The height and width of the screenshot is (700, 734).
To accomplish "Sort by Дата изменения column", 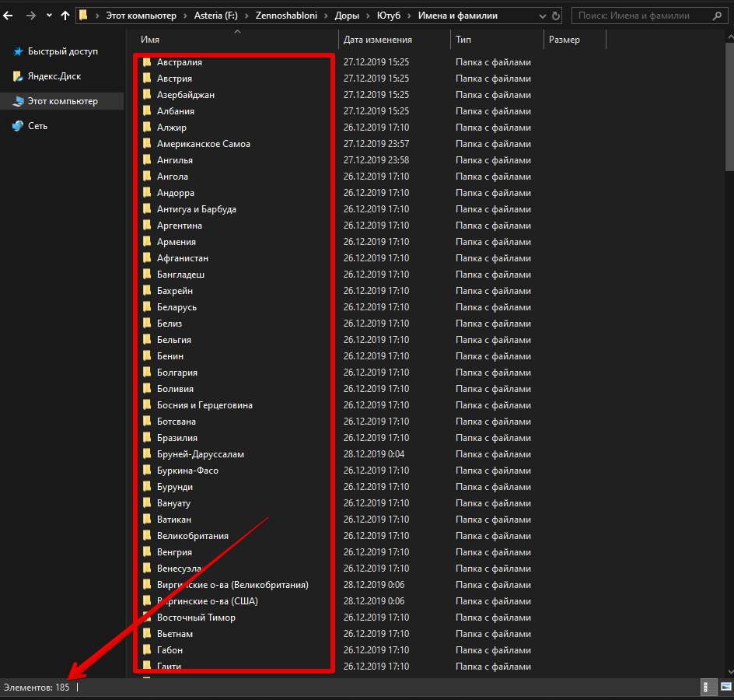I will tap(378, 40).
